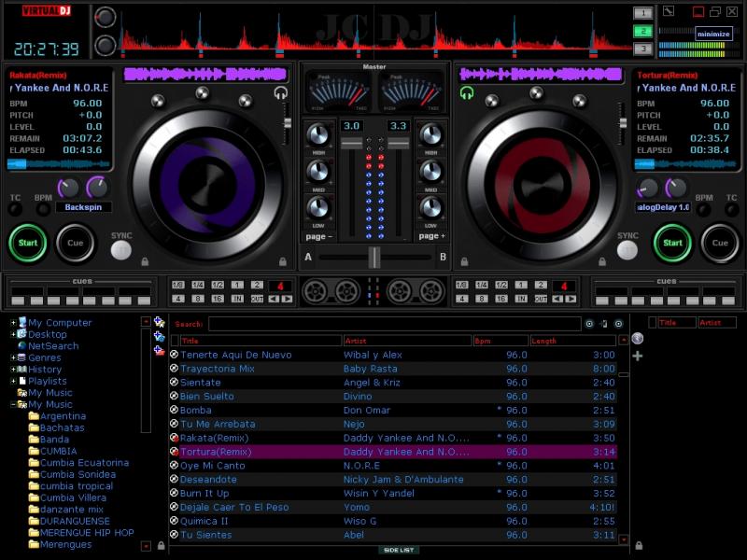Click config tool icon at top right
This screenshot has height=560, width=747.
[x=669, y=11]
